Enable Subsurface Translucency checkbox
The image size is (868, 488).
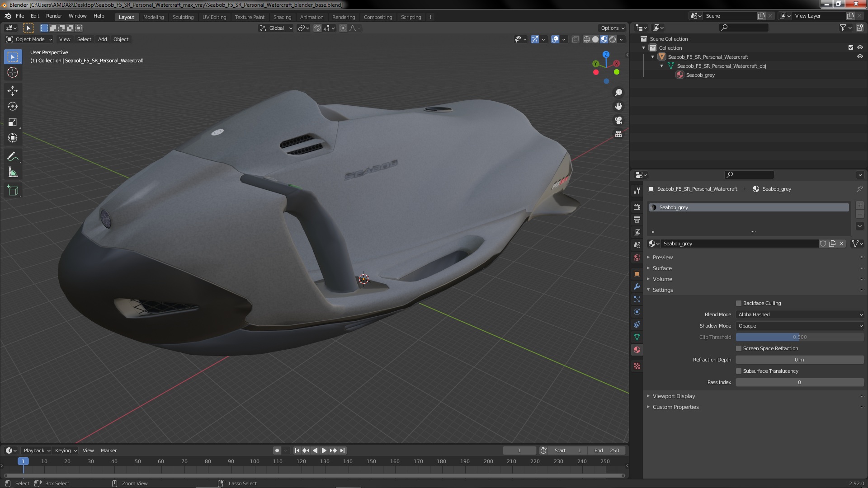click(739, 371)
